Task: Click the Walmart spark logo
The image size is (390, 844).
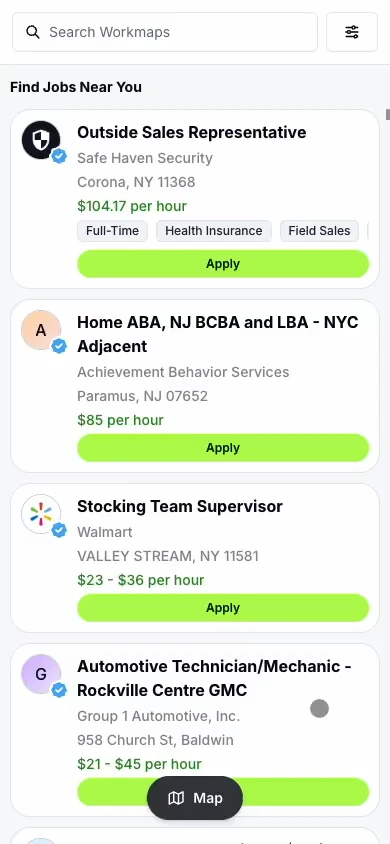Action: (x=41, y=514)
